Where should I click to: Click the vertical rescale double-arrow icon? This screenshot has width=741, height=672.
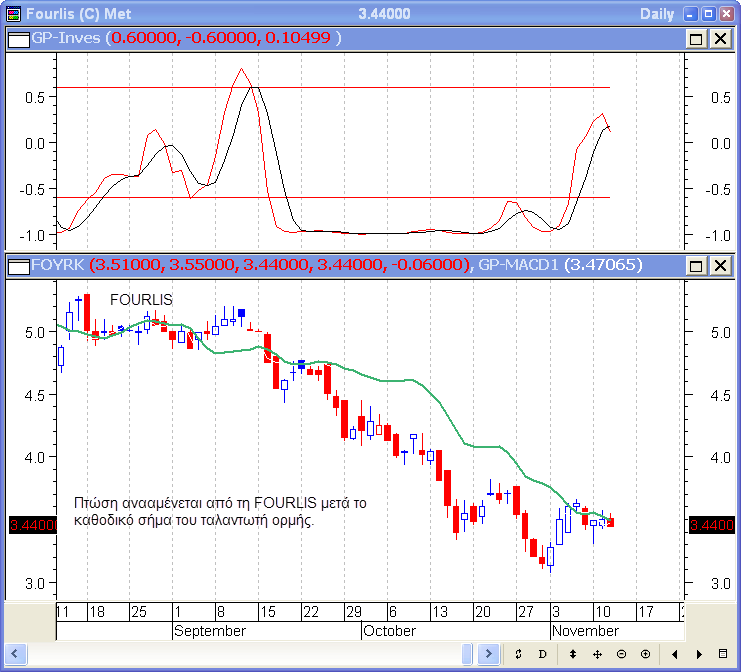(x=573, y=654)
